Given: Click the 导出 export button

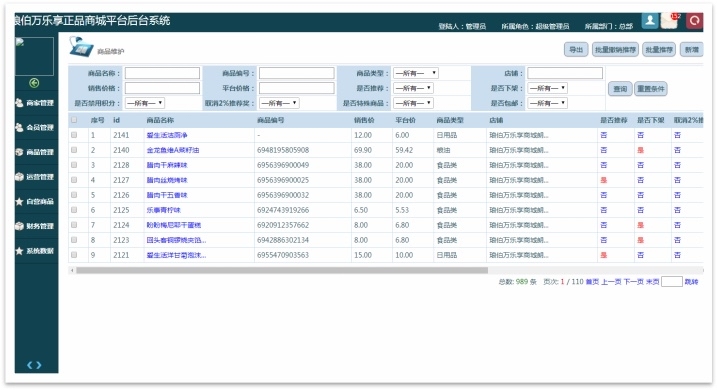Looking at the screenshot, I should (576, 50).
